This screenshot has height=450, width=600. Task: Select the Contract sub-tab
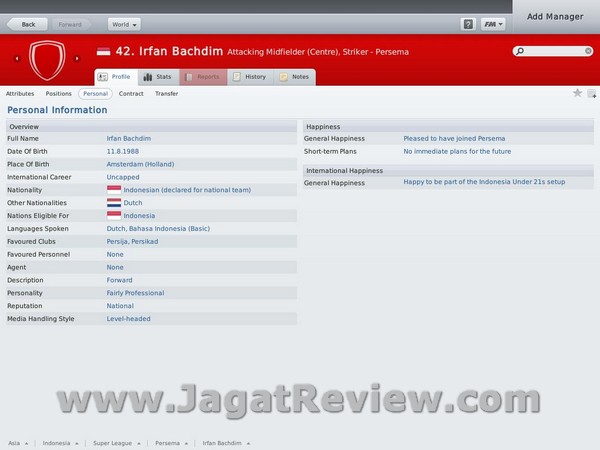(x=131, y=93)
